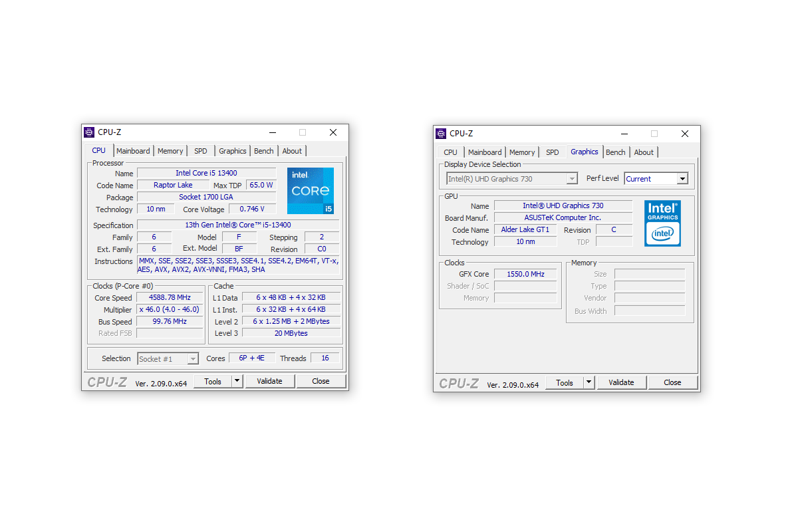Image resolution: width=798 pixels, height=532 pixels.
Task: Click the CPU-Z app icon in right window title bar
Action: (x=441, y=134)
